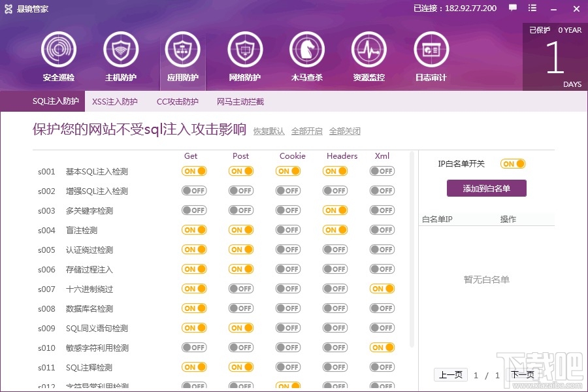
Task: Disable s003 多关键字检测 Headers toggle
Action: pyautogui.click(x=335, y=210)
